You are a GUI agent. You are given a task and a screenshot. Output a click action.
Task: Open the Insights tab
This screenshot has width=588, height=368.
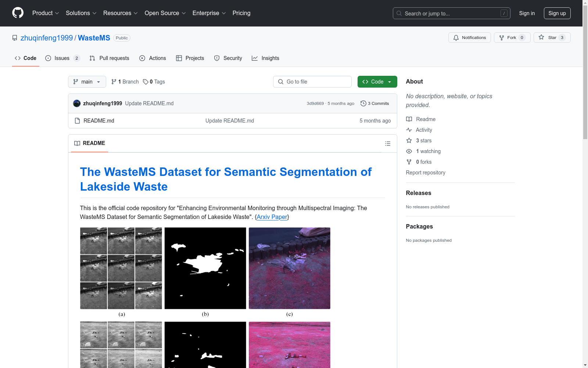(x=265, y=58)
